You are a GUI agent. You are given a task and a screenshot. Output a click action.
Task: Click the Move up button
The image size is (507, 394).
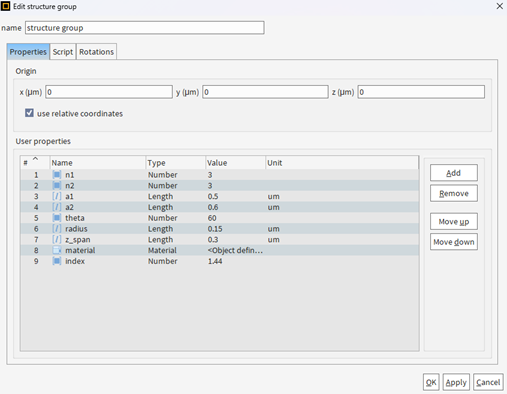[x=454, y=221]
